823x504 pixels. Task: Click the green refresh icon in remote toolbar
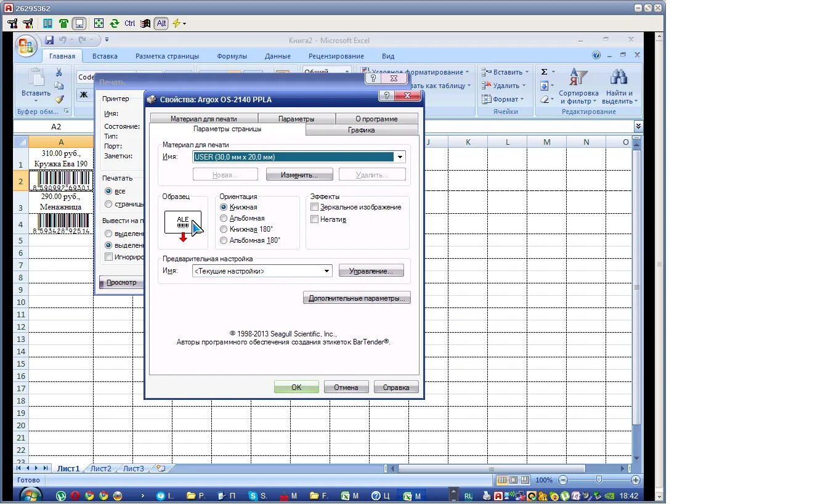pyautogui.click(x=114, y=23)
